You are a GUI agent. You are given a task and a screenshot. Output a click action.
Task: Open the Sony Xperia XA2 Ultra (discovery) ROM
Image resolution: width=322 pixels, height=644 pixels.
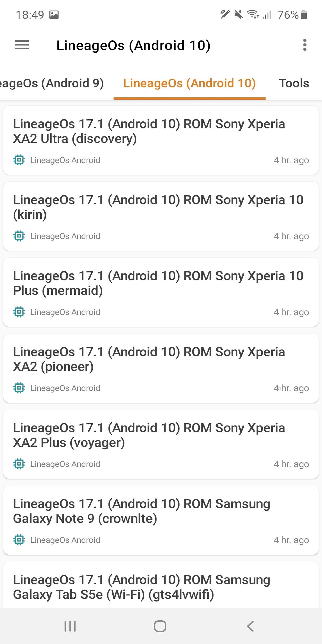click(x=149, y=131)
